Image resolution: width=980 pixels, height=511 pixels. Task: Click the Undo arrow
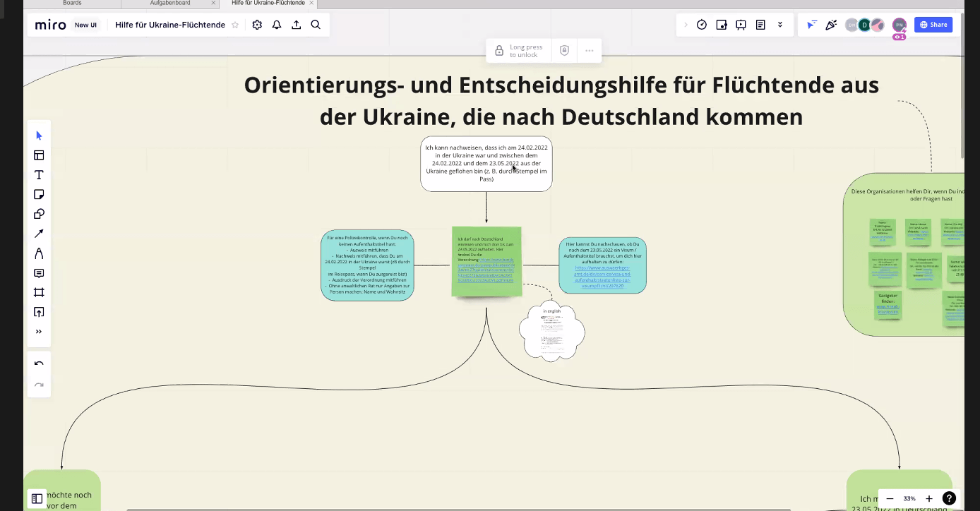[39, 364]
